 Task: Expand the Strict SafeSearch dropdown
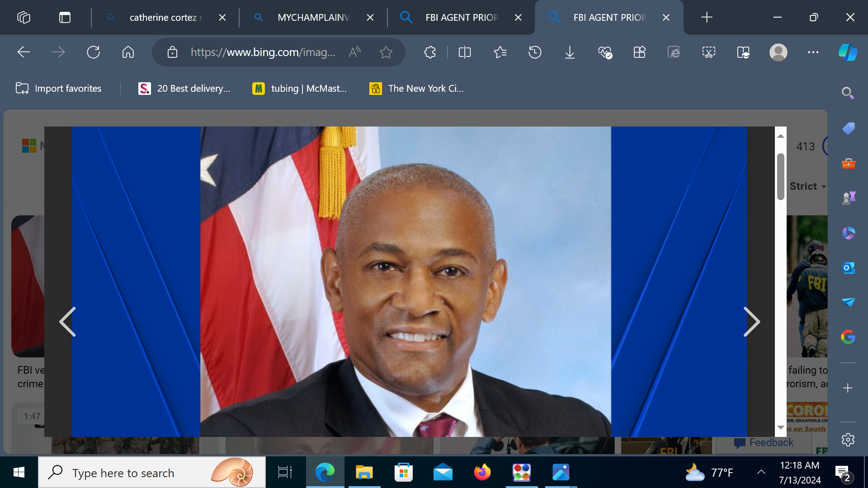click(x=807, y=186)
